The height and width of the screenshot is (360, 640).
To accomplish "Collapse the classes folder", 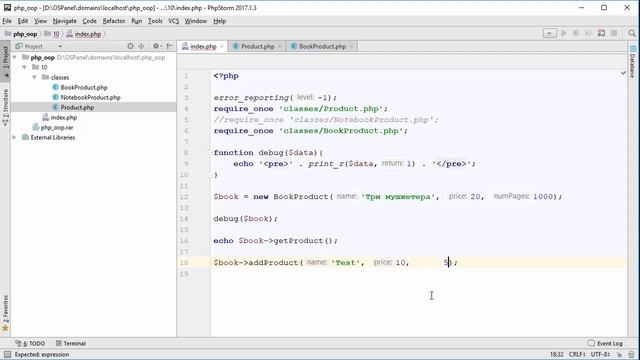I will (x=34, y=77).
